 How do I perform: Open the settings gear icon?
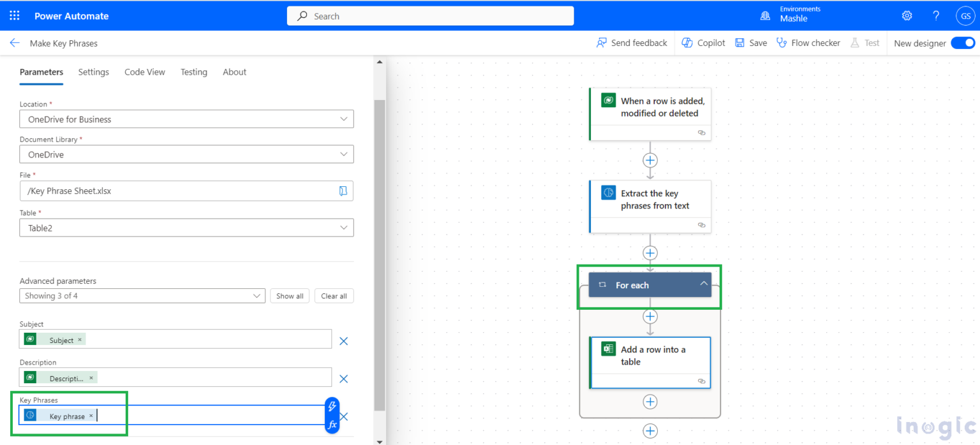pos(907,16)
